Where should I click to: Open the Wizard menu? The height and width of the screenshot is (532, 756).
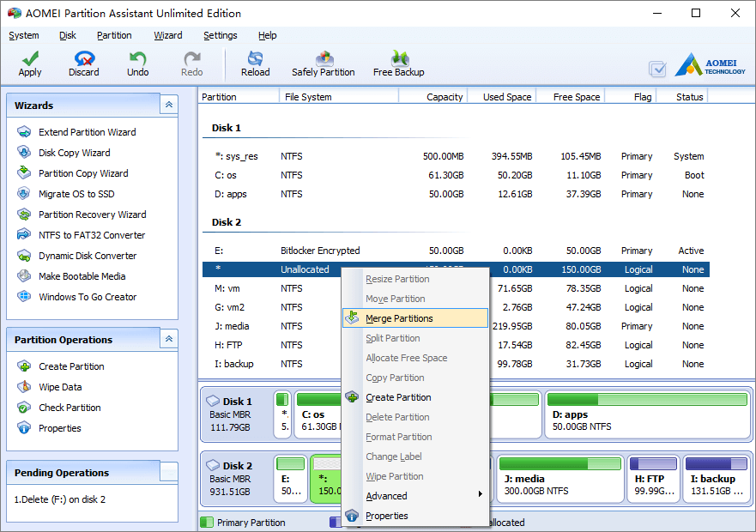[x=168, y=35]
